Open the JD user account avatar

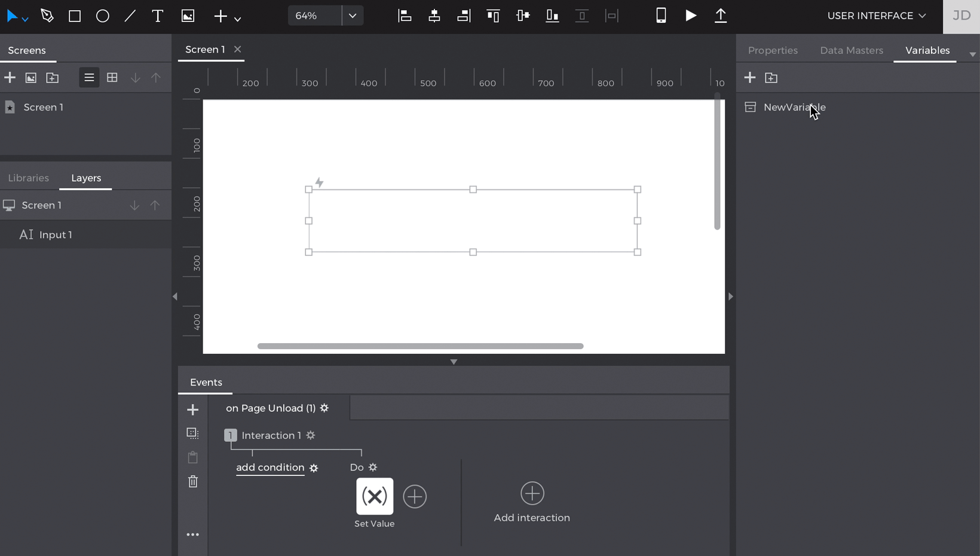961,16
